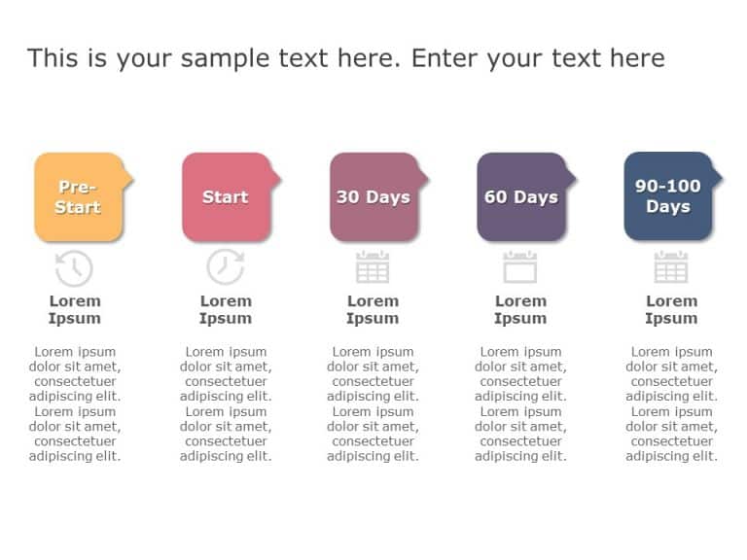Click the Lorem Ipsum heading under Start
Viewport: 747px width, 560px height.
point(226,309)
